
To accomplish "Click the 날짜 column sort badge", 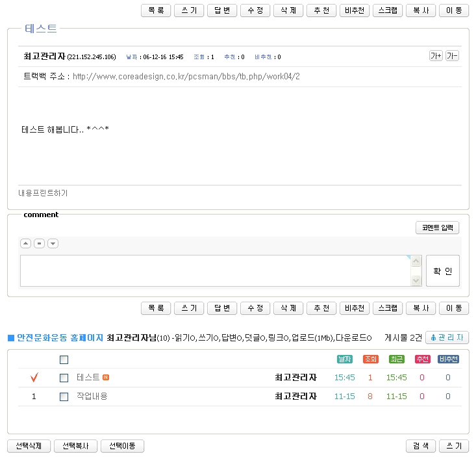I will tap(345, 359).
